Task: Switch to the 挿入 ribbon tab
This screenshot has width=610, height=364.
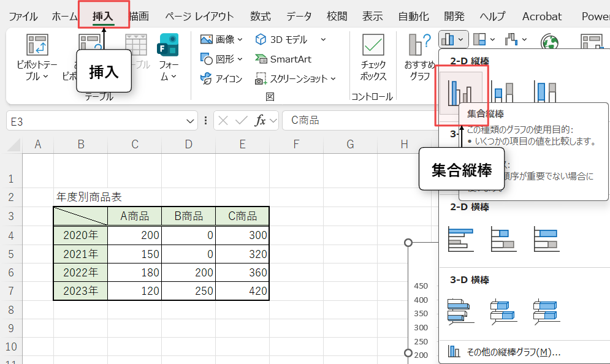Action: point(102,16)
